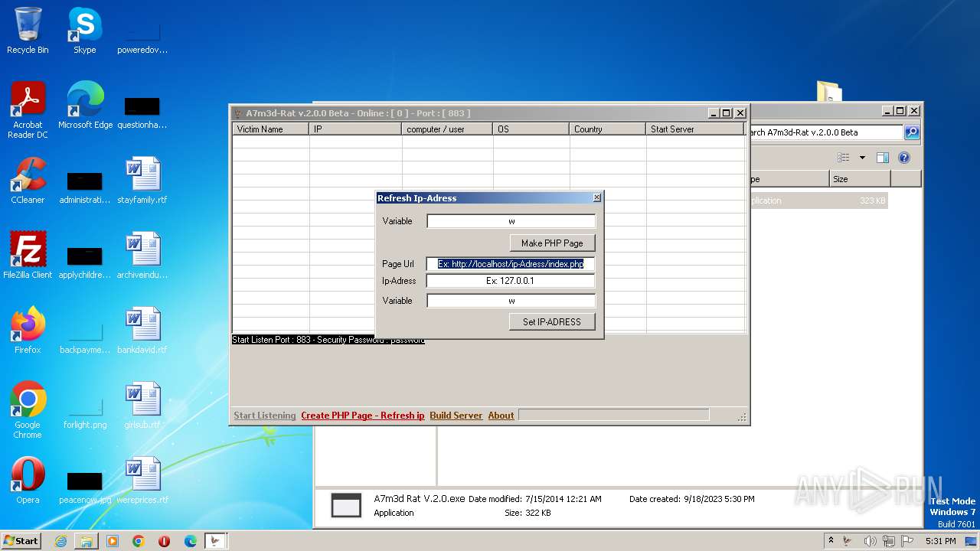Click the upper Variable input field
The height and width of the screenshot is (551, 980).
pos(511,221)
